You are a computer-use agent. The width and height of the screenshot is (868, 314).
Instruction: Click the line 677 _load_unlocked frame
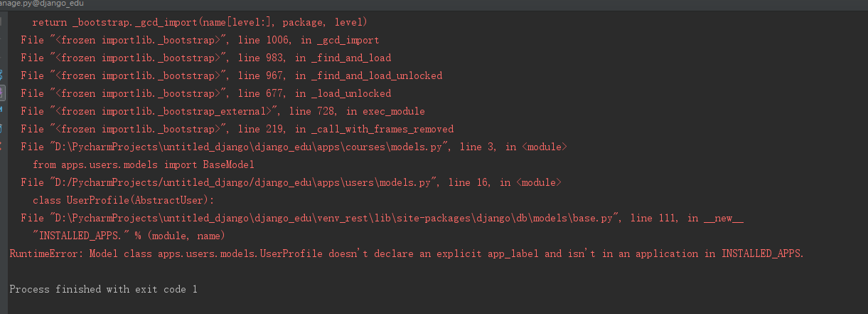[205, 93]
